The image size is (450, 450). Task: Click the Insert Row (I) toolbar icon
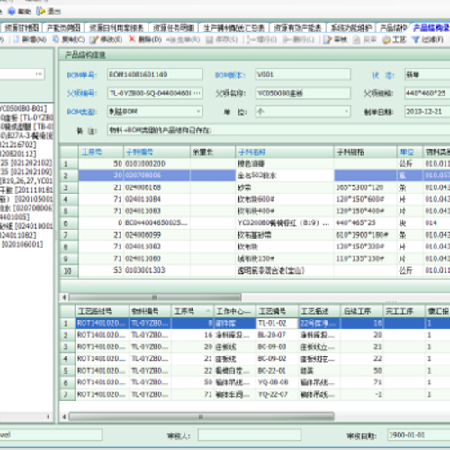pyautogui.click(x=250, y=40)
